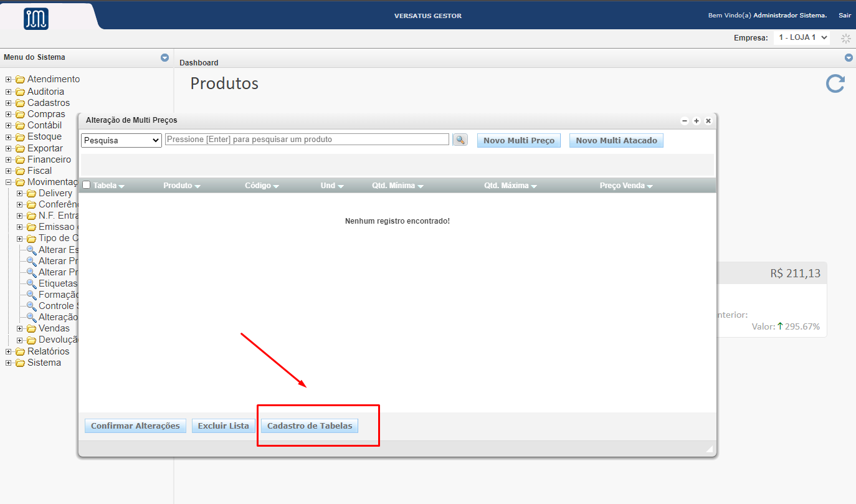Expand the Cadastros tree node
The image size is (856, 504).
(9, 103)
